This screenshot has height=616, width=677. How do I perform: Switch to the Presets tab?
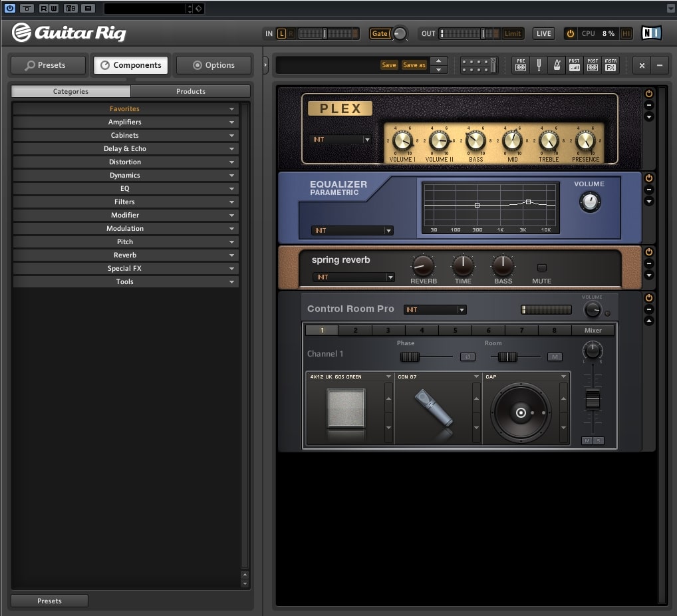(x=49, y=65)
